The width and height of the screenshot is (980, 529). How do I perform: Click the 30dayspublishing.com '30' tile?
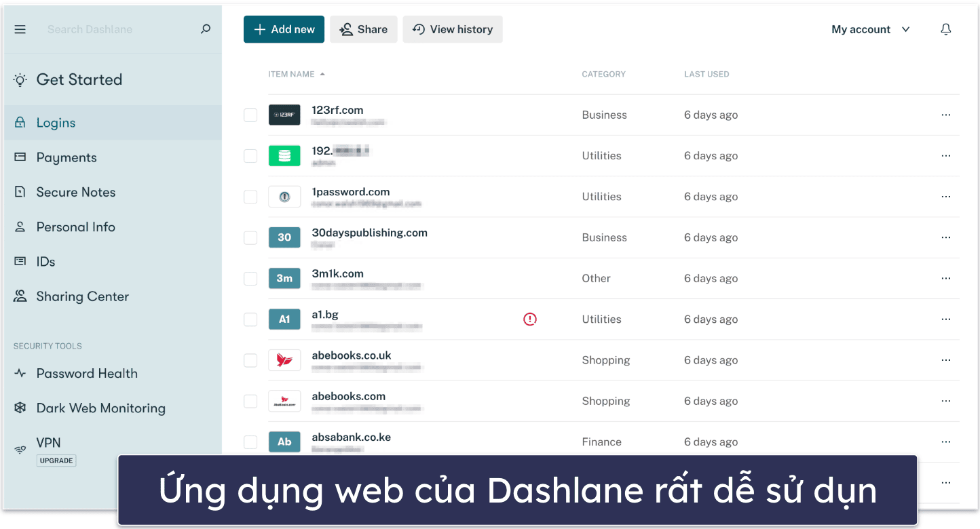284,237
